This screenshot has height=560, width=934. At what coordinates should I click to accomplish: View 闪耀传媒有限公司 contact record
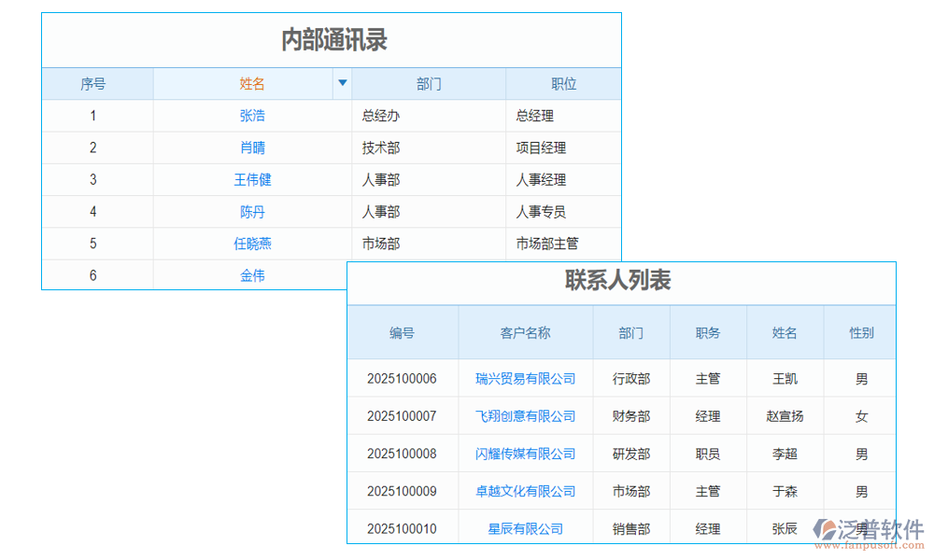click(x=524, y=454)
